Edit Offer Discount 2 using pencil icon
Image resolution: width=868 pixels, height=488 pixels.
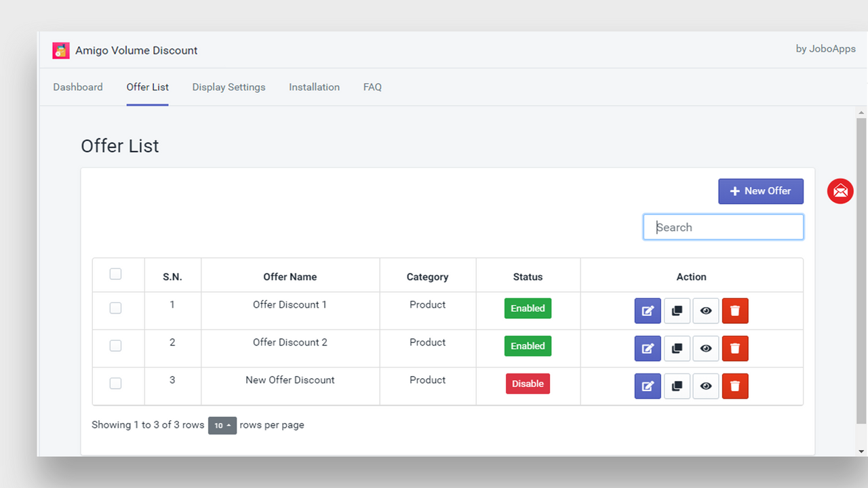(648, 348)
